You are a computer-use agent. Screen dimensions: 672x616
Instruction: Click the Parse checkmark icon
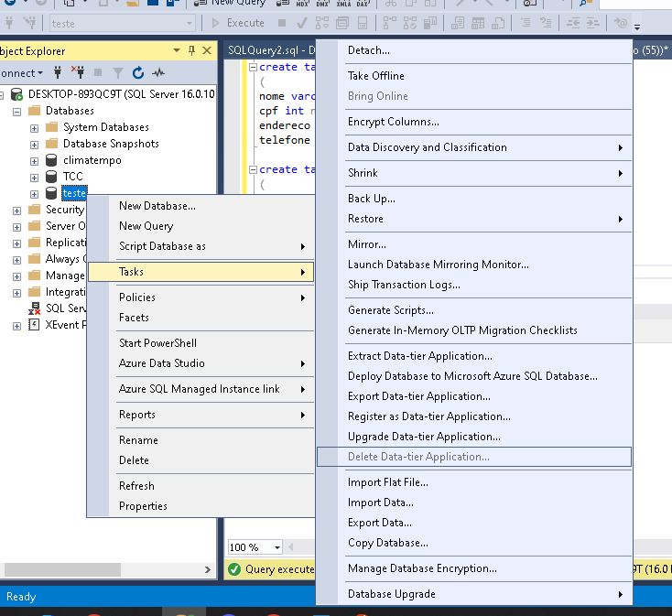pyautogui.click(x=302, y=23)
